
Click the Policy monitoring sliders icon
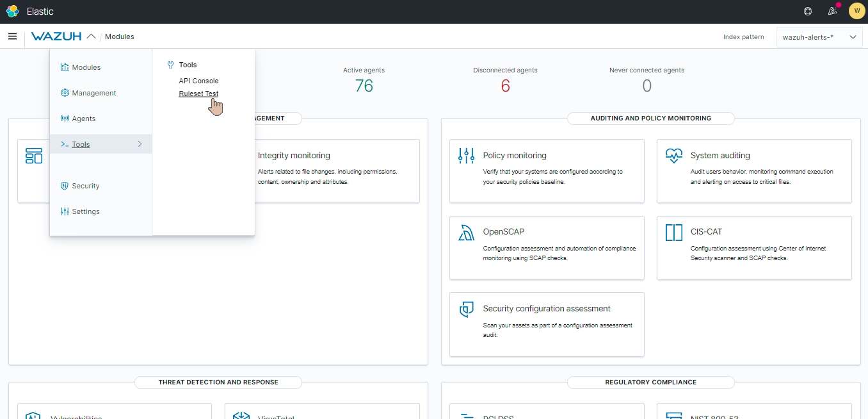point(467,156)
